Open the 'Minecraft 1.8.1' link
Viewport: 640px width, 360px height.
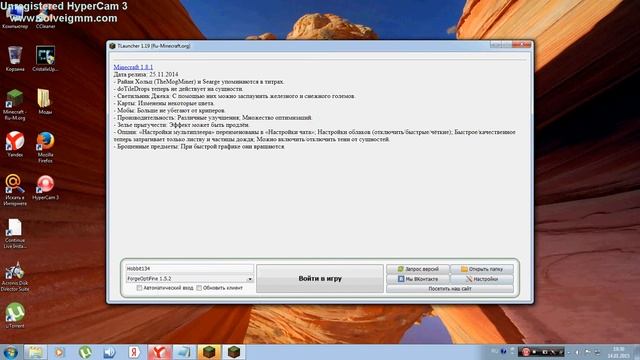pos(133,67)
